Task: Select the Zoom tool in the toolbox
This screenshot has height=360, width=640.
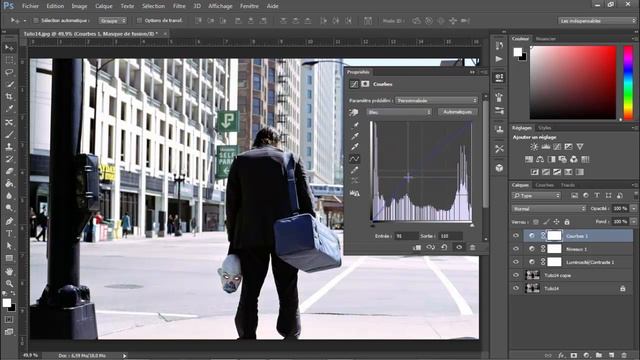Action: 9,283
